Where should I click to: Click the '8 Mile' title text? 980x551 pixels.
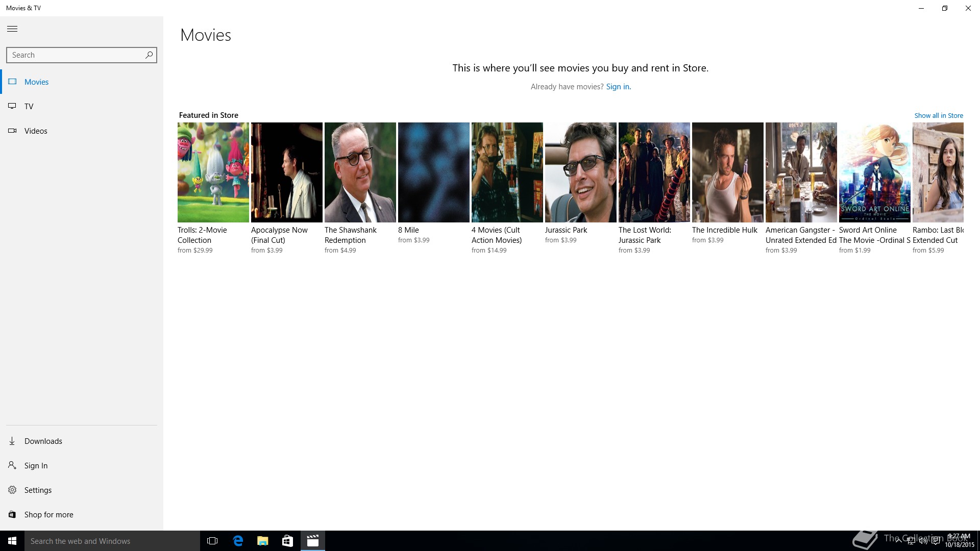click(x=408, y=230)
